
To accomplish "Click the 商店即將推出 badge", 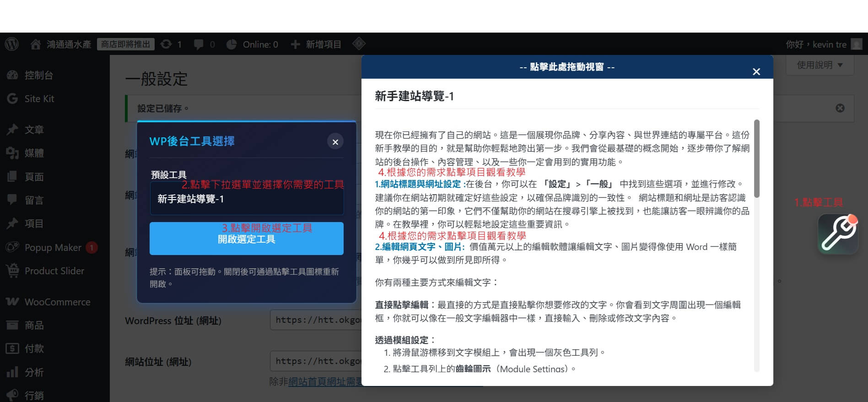I will [126, 44].
